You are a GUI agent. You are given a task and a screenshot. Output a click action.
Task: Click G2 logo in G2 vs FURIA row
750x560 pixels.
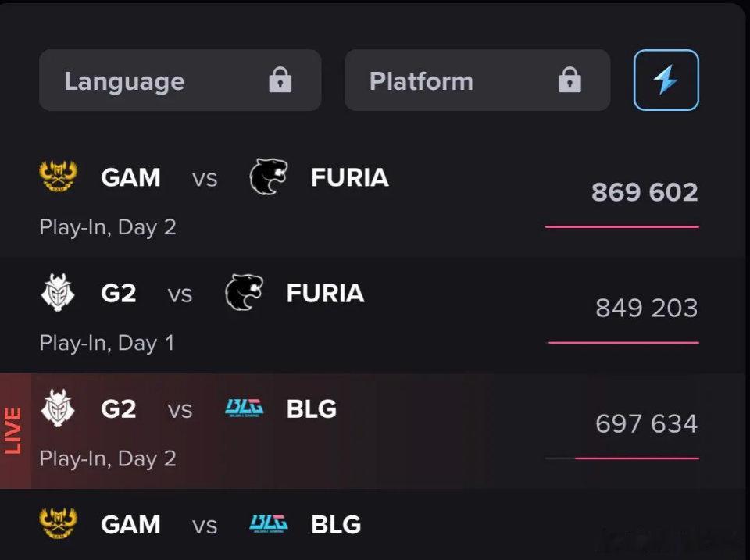click(58, 292)
